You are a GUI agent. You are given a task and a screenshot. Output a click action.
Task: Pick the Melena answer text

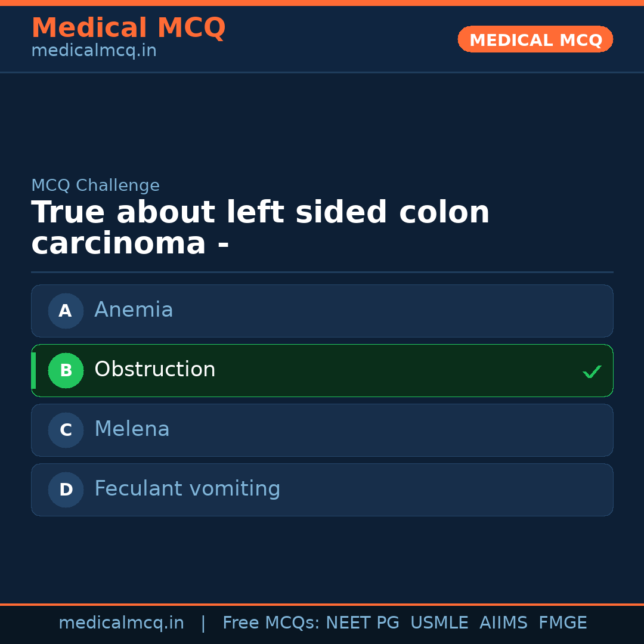click(x=132, y=429)
